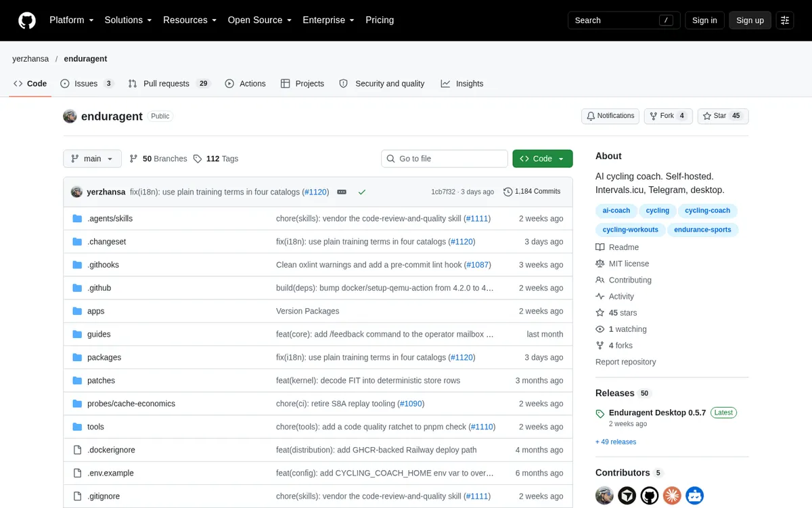The height and width of the screenshot is (508, 812).
Task: Select the Code tab
Action: [30, 83]
